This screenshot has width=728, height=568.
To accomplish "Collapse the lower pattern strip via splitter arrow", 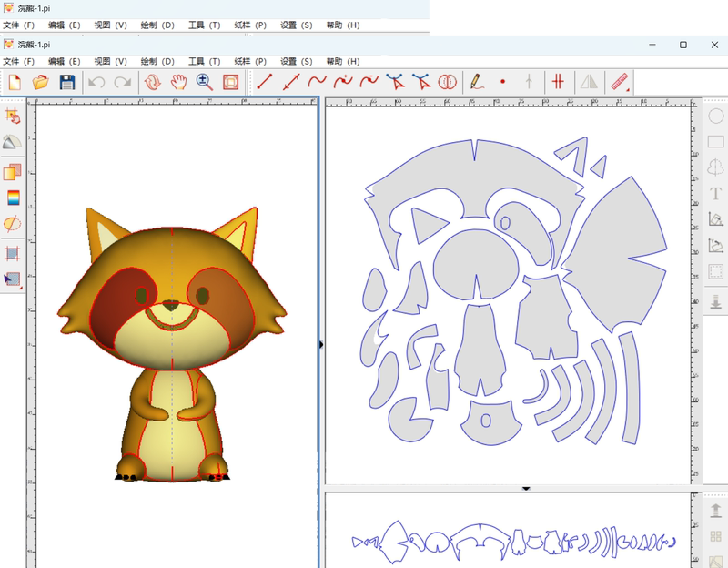I will coord(526,489).
